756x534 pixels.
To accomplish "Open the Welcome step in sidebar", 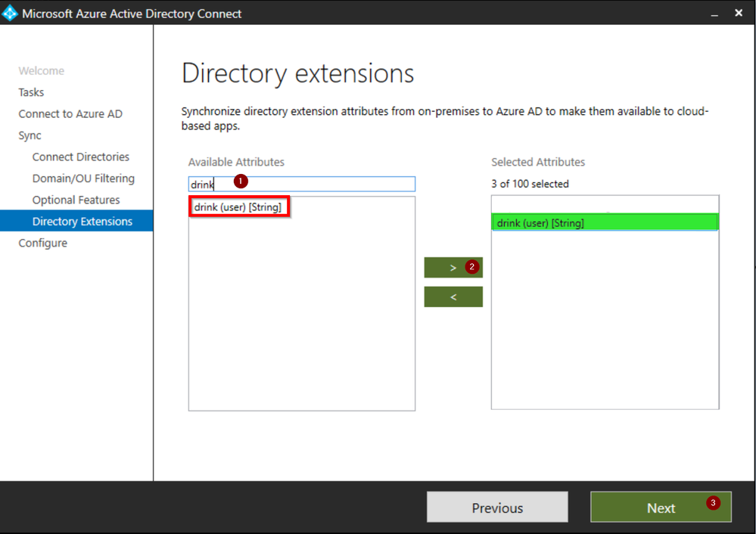I will click(42, 71).
